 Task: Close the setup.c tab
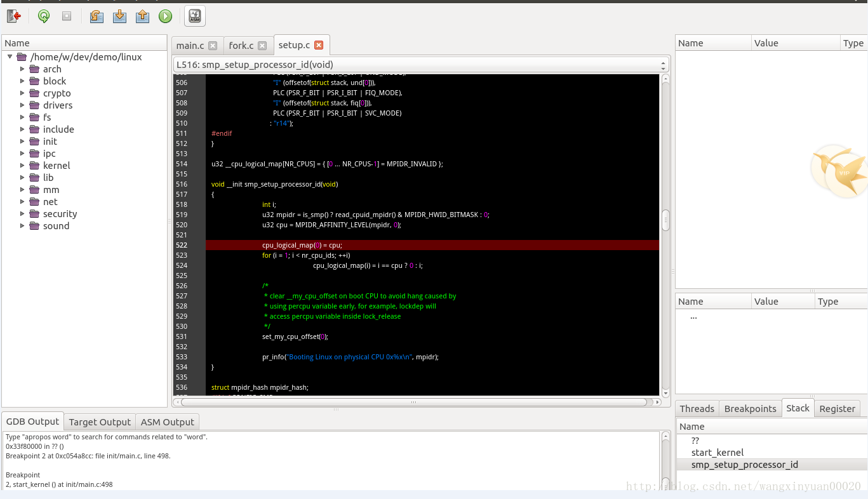tap(319, 45)
